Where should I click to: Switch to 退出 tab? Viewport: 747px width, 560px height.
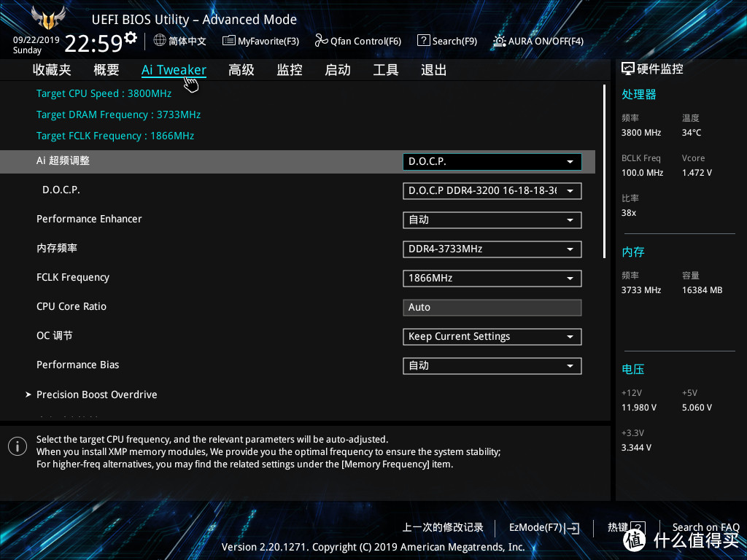tap(433, 70)
